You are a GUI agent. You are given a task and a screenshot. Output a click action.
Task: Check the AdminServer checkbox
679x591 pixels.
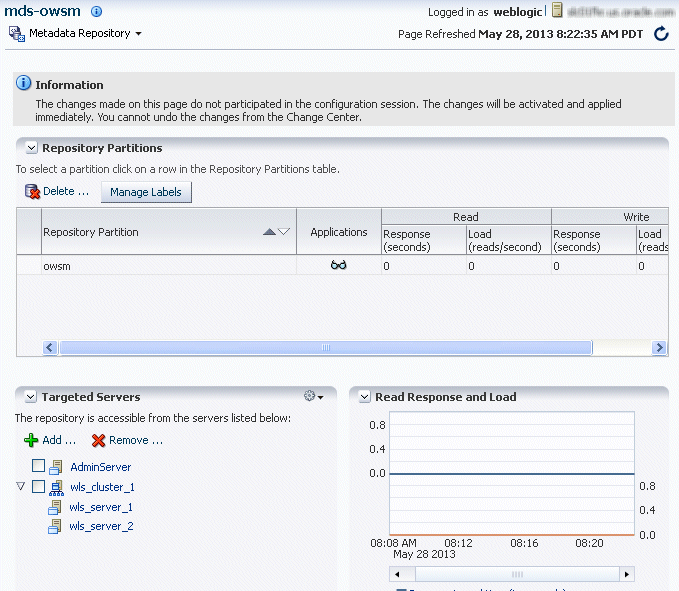click(x=39, y=466)
